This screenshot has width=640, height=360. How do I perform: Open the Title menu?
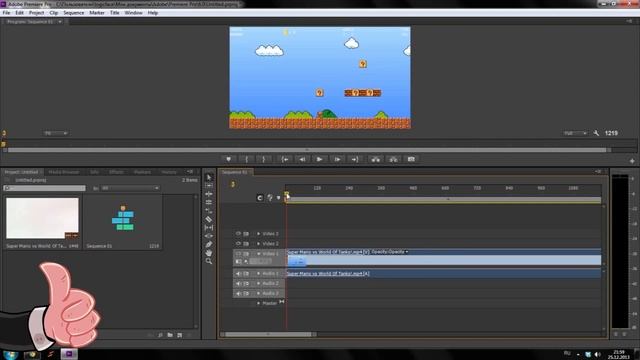pos(114,13)
